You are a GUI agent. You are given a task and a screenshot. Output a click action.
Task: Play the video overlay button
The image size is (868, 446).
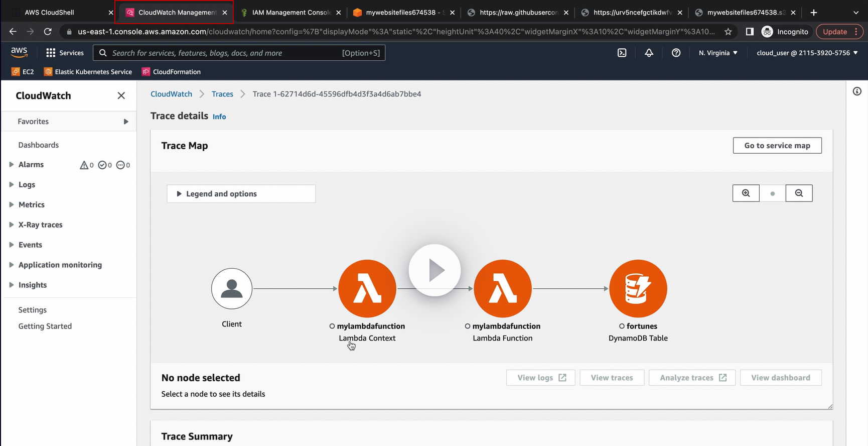[435, 270]
